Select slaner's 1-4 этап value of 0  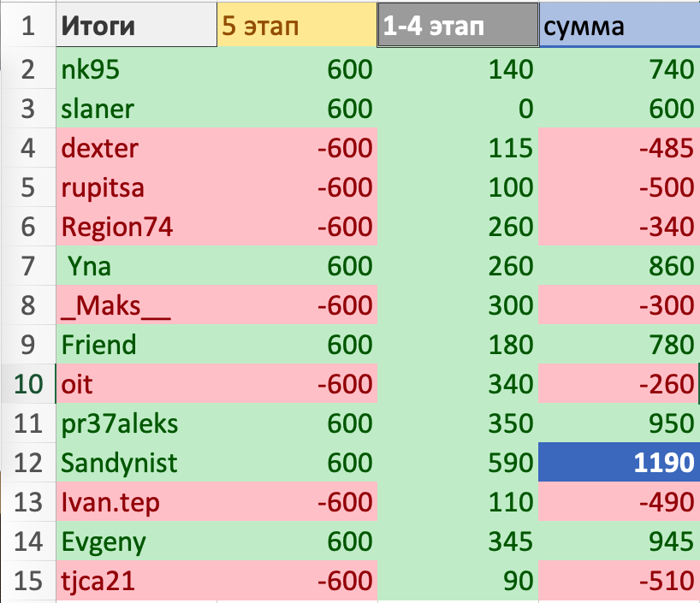(457, 109)
